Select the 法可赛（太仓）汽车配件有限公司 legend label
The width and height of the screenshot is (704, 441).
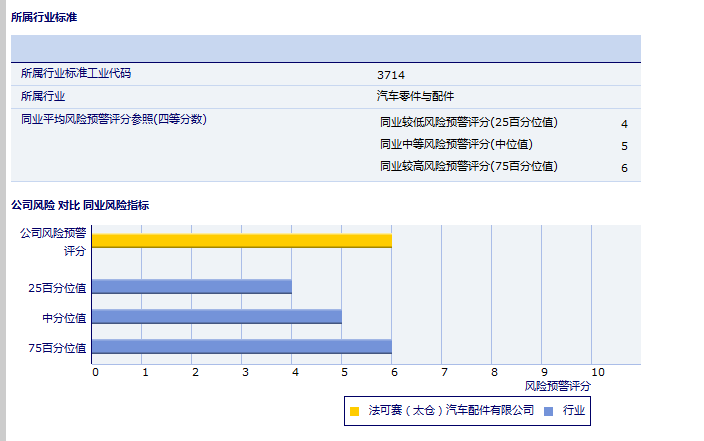click(451, 410)
